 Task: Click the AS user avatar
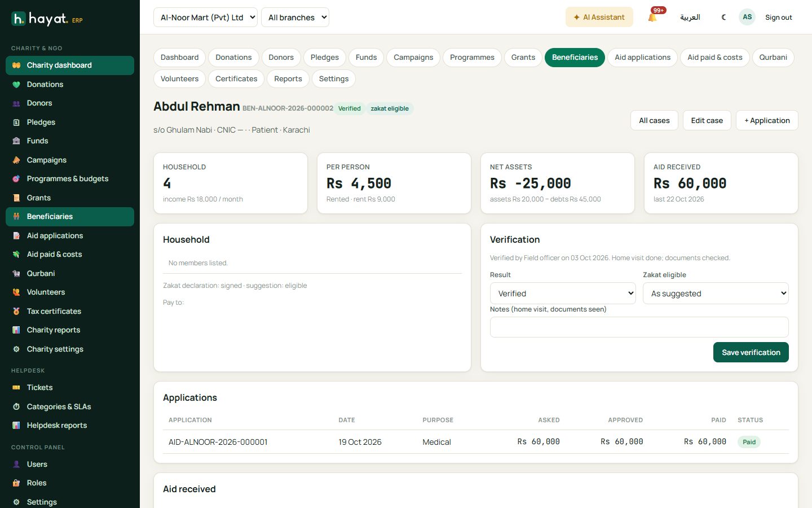point(747,17)
